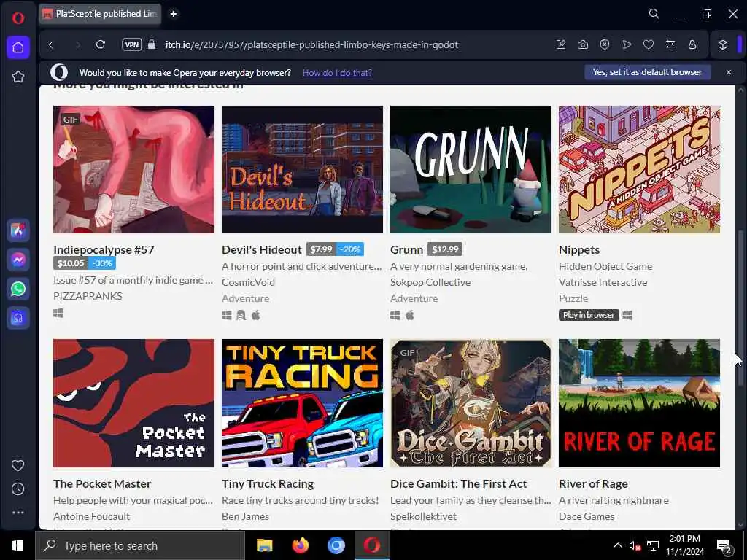Open Dice Gambit thumbnail image
This screenshot has width=747, height=560.
coord(471,403)
